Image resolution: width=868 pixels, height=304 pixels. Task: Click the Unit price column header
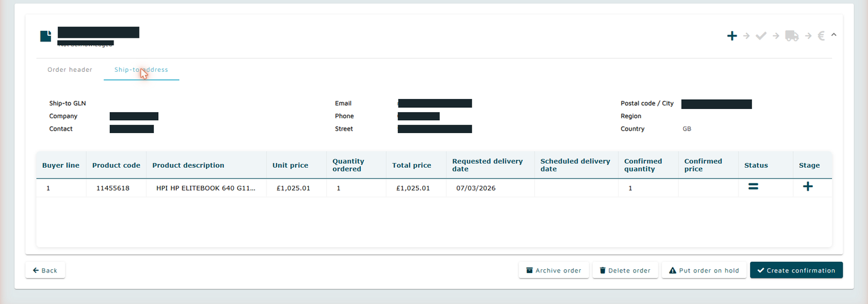pos(290,165)
